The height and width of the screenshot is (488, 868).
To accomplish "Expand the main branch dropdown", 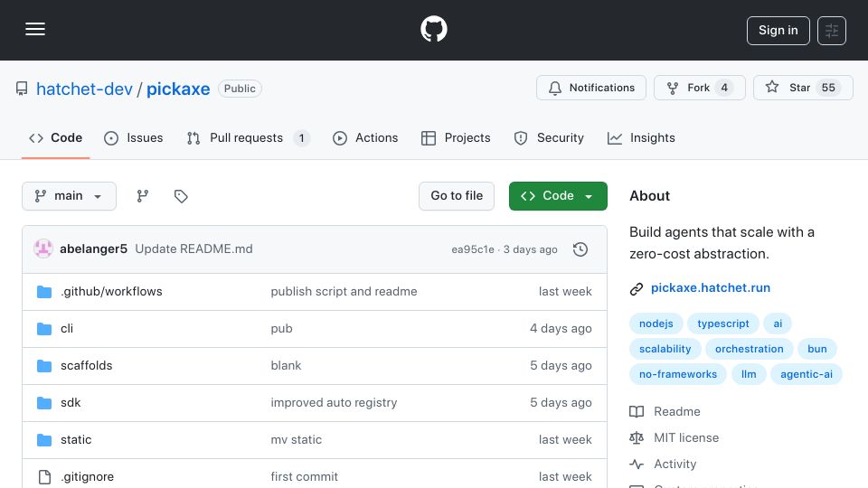I will (x=70, y=196).
